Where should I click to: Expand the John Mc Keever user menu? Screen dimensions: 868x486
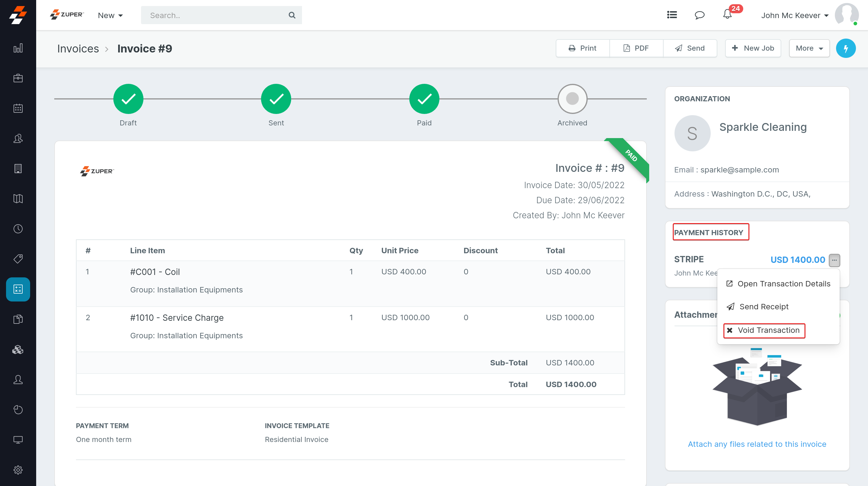pyautogui.click(x=794, y=15)
